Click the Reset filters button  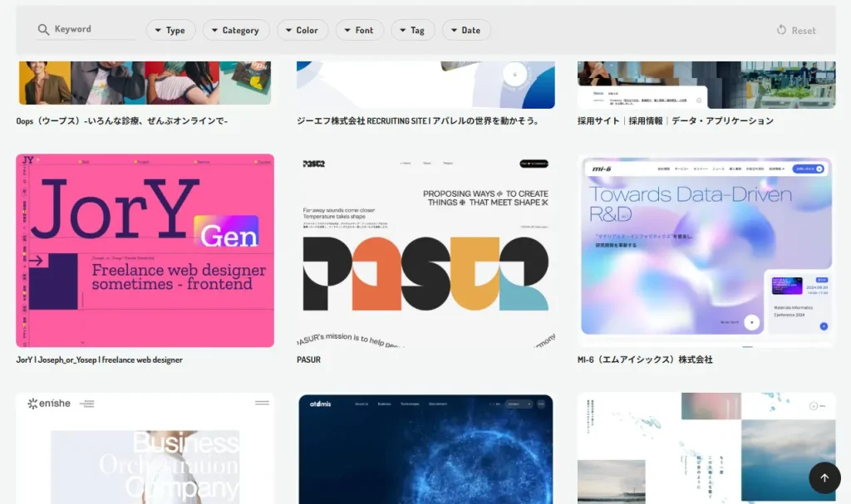796,31
